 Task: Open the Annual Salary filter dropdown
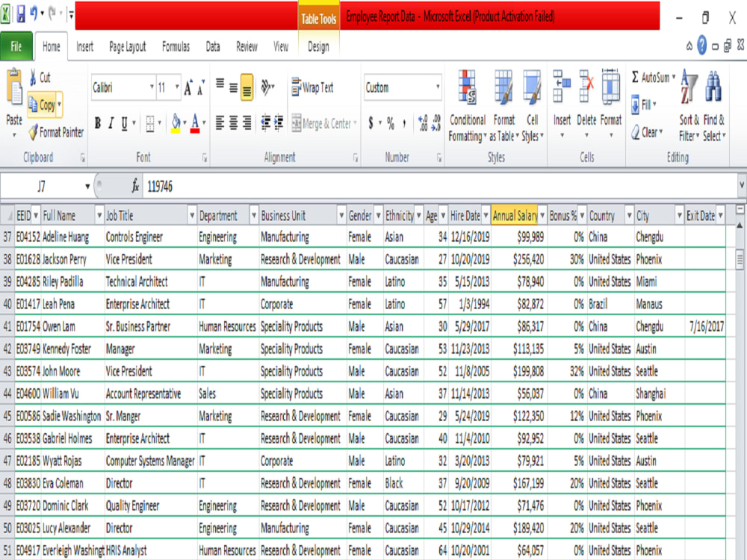coord(542,216)
